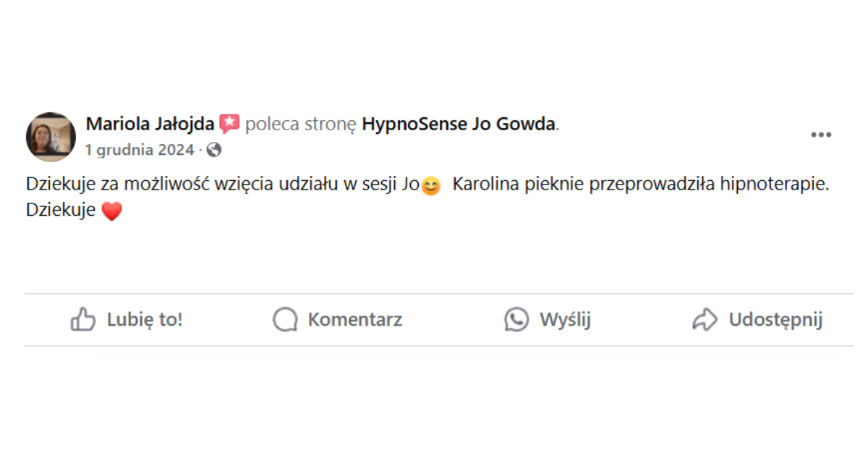Open Mariola Jałojda's profile name link

[x=150, y=124]
